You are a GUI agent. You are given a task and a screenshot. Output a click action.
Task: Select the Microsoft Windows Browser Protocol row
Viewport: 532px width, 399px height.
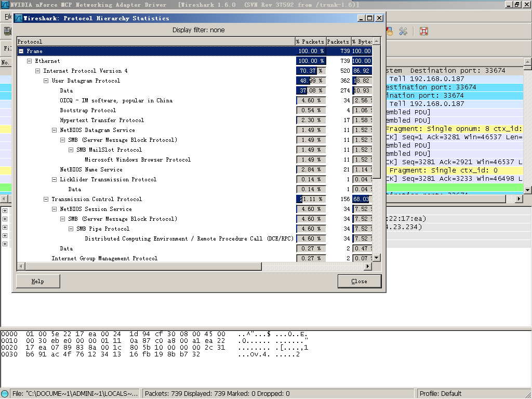195,159
